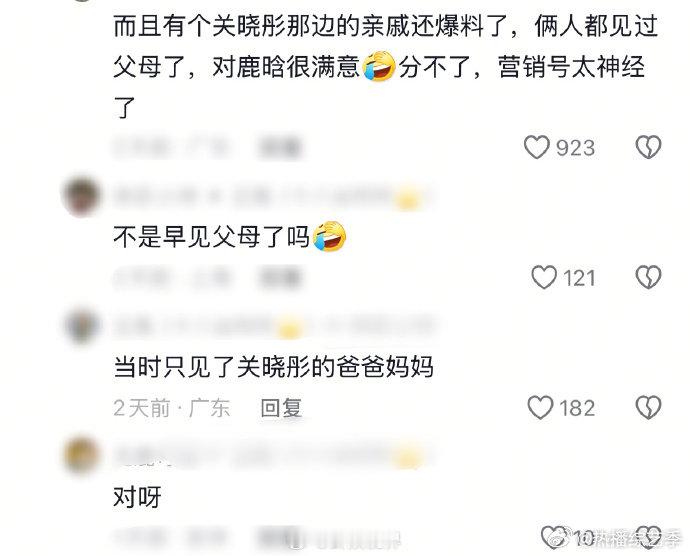Like the '对呀' comment
This screenshot has width=690, height=556.
coord(553,537)
